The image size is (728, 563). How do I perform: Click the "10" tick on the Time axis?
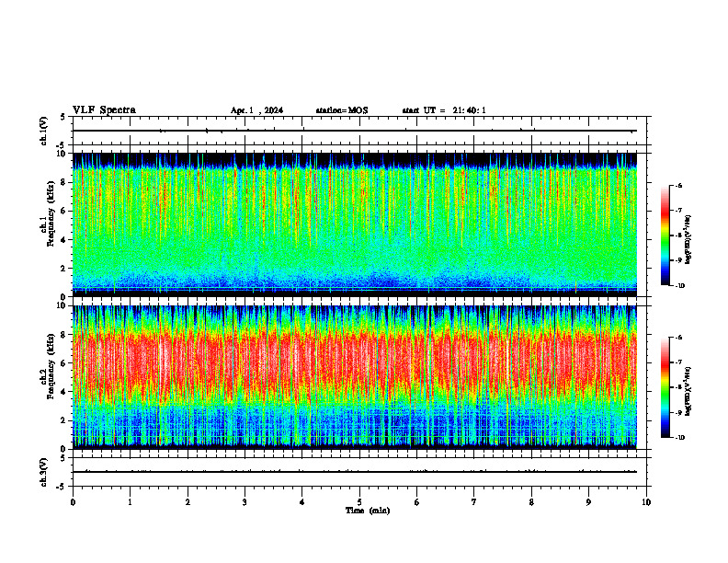pos(646,502)
